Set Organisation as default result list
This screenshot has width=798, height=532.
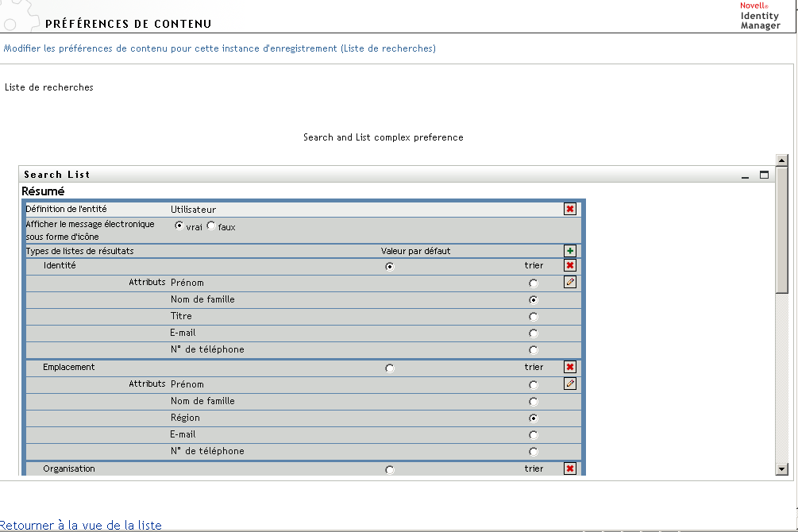(x=389, y=470)
